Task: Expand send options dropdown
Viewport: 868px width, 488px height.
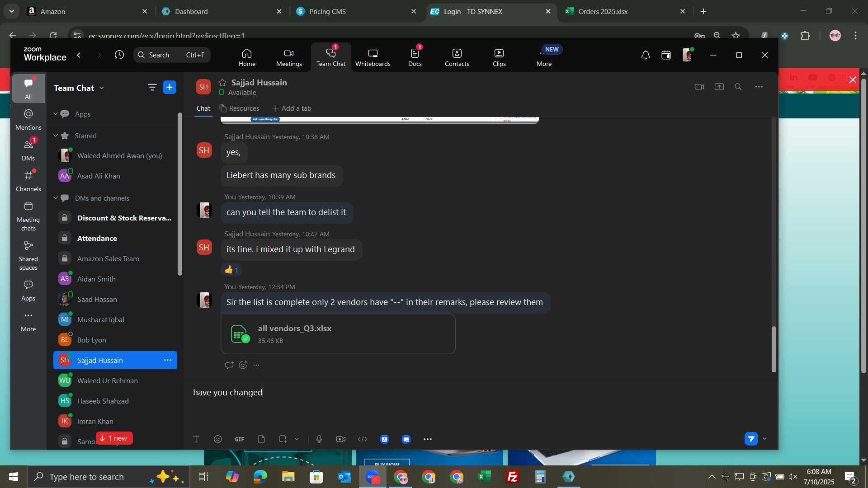Action: click(x=765, y=439)
